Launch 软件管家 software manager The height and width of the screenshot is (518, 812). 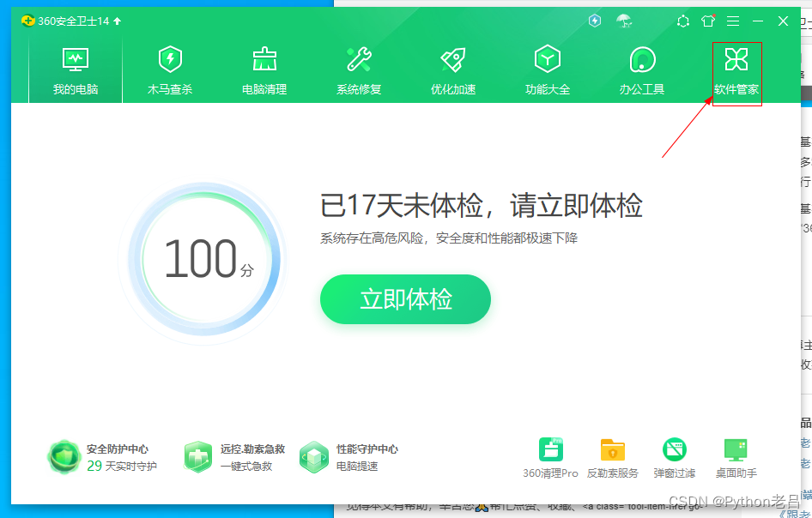(x=736, y=71)
